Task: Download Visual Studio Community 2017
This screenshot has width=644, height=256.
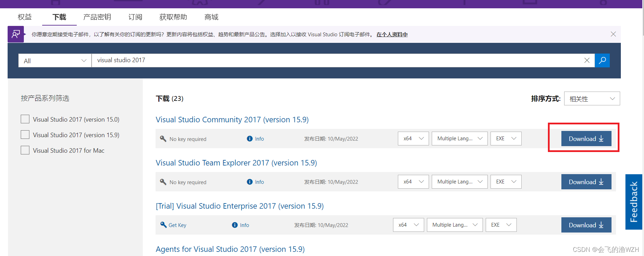Action: (x=586, y=139)
